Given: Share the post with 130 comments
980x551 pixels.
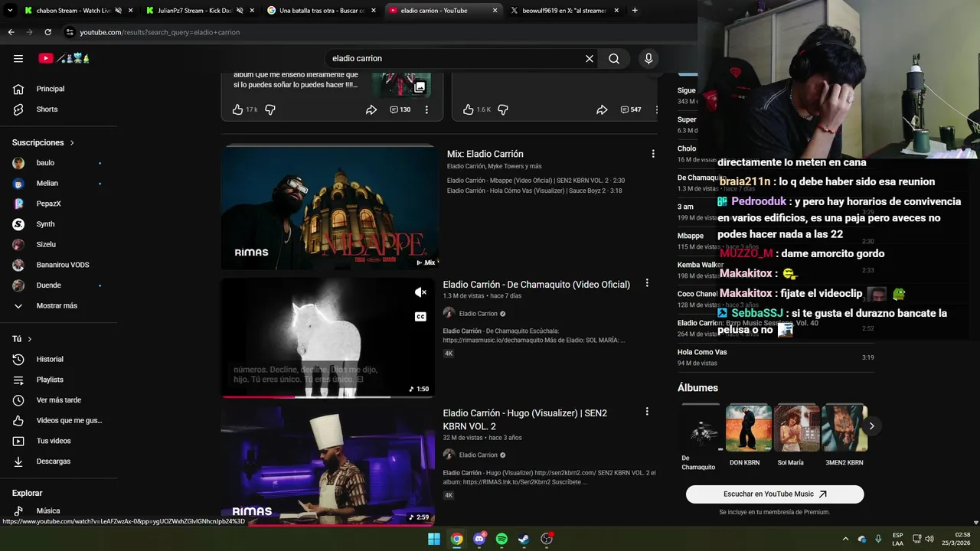Looking at the screenshot, I should [371, 109].
